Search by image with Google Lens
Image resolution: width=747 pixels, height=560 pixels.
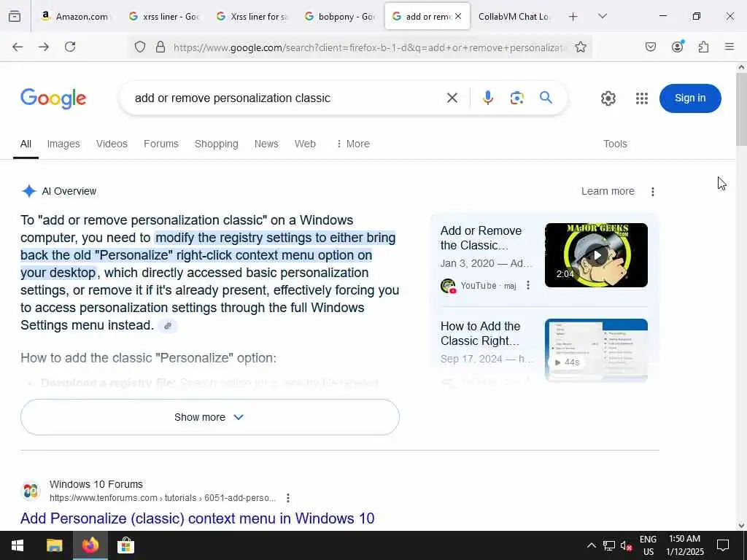(517, 98)
